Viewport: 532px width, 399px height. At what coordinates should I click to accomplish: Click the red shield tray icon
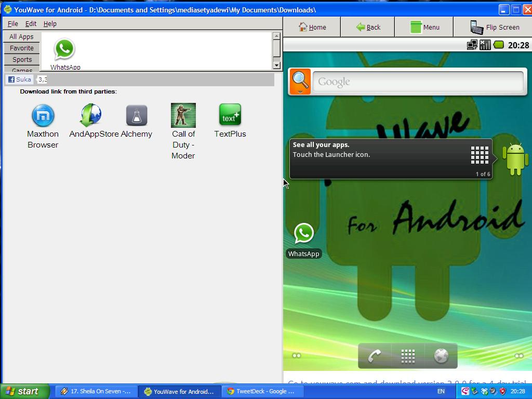pos(503,391)
